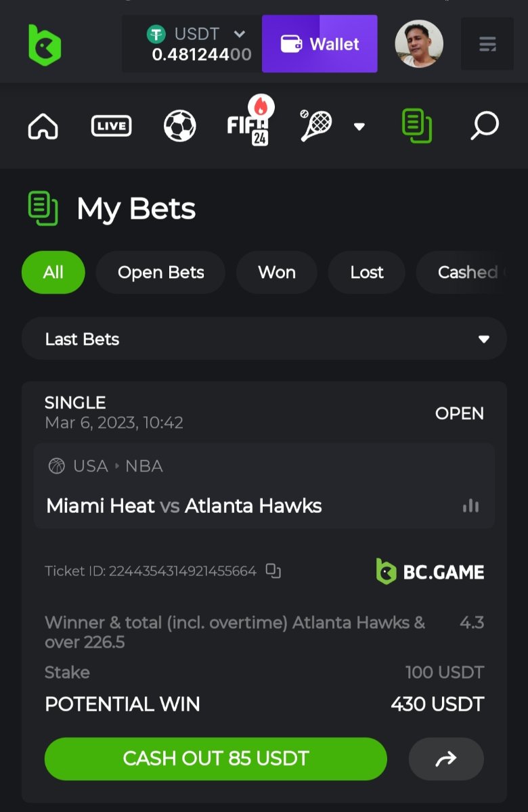Expand more sports dropdown arrow
The width and height of the screenshot is (528, 812).
coord(359,127)
